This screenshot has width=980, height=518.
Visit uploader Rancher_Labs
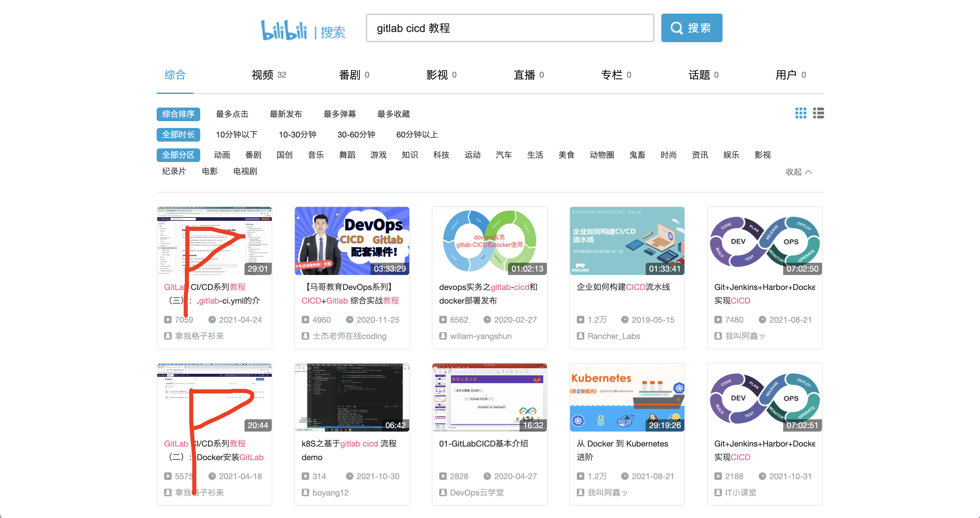click(614, 336)
